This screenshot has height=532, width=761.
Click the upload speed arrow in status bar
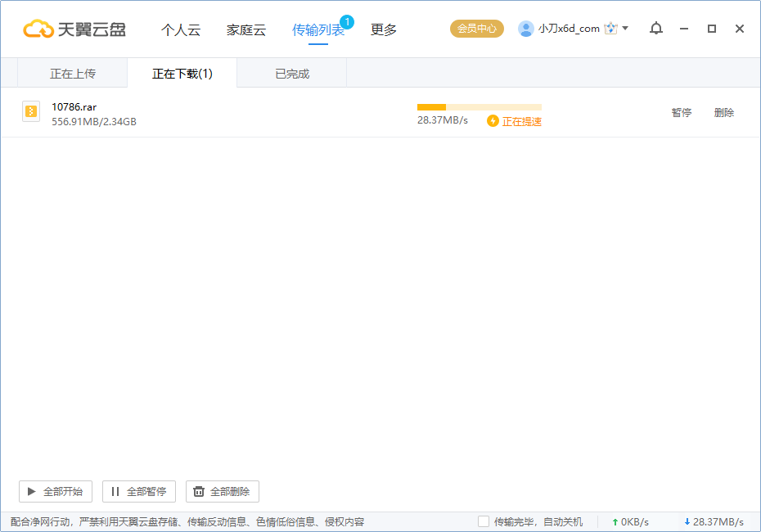click(x=615, y=521)
